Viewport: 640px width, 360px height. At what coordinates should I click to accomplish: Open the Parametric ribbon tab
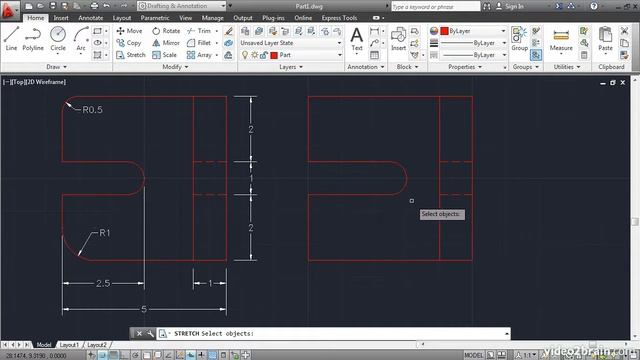coord(155,18)
